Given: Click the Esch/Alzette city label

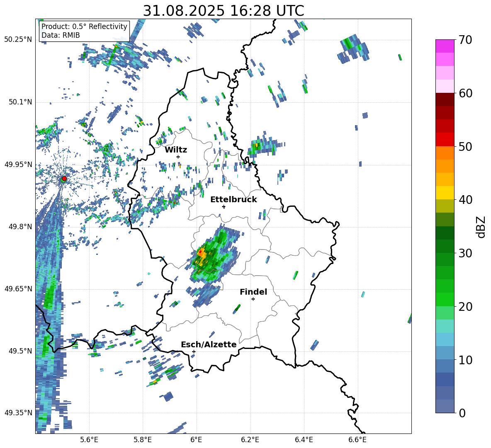Looking at the screenshot, I should point(209,344).
